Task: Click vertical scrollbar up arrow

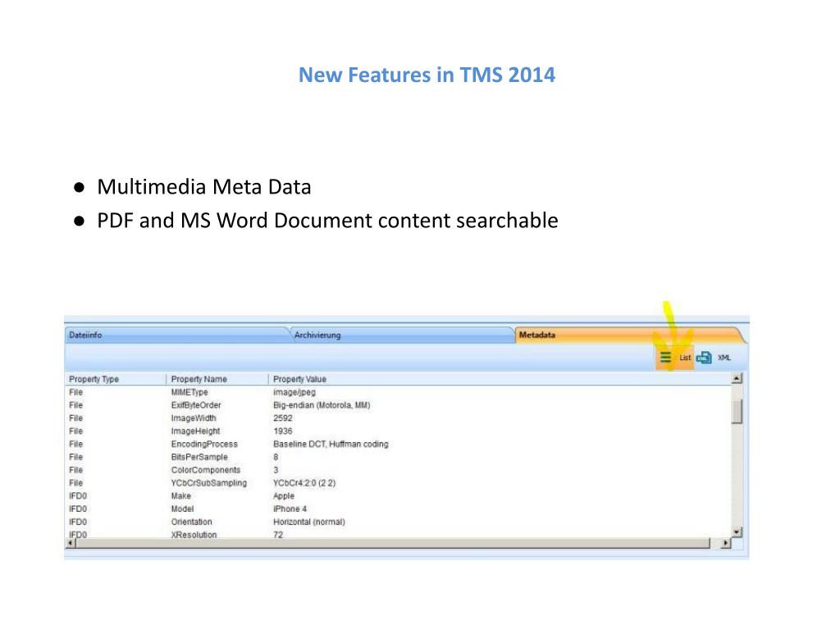Action: tap(737, 379)
